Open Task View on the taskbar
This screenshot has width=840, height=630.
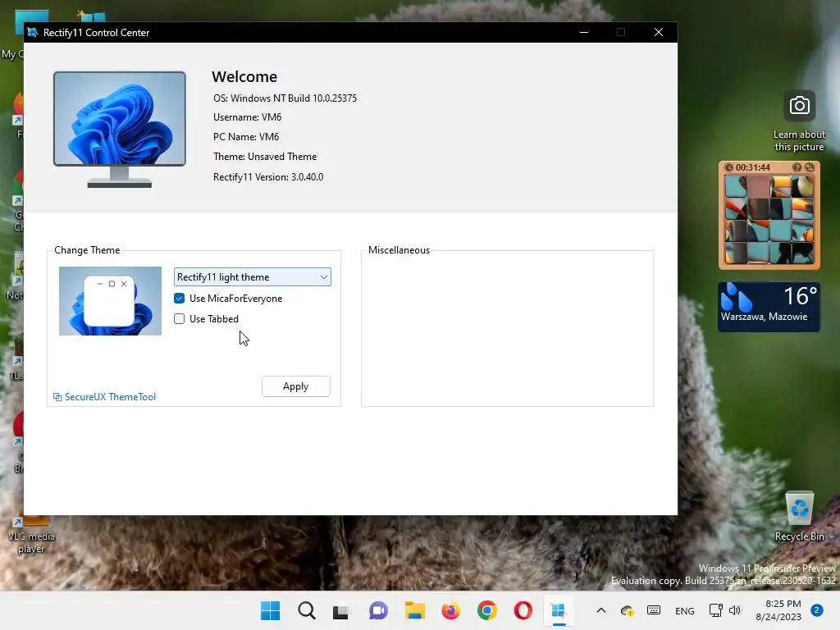click(x=341, y=611)
